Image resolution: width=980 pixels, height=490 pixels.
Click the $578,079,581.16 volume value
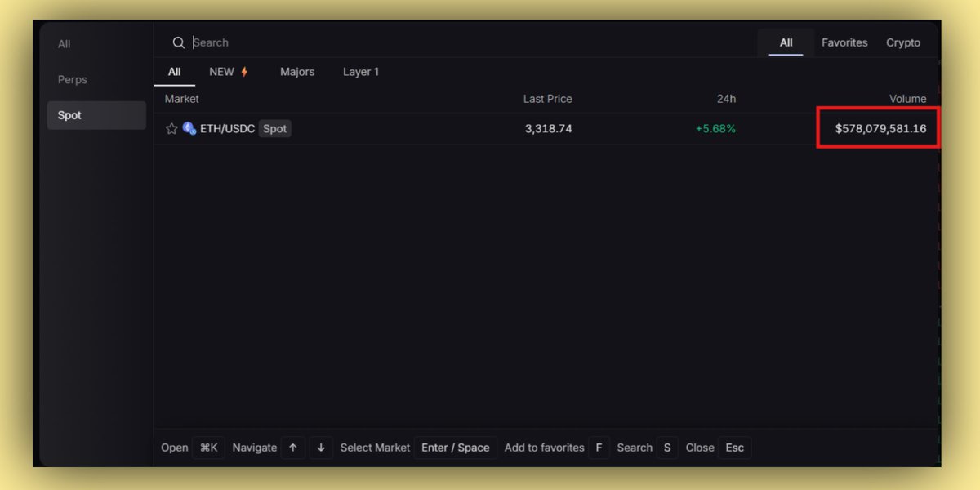tap(880, 129)
